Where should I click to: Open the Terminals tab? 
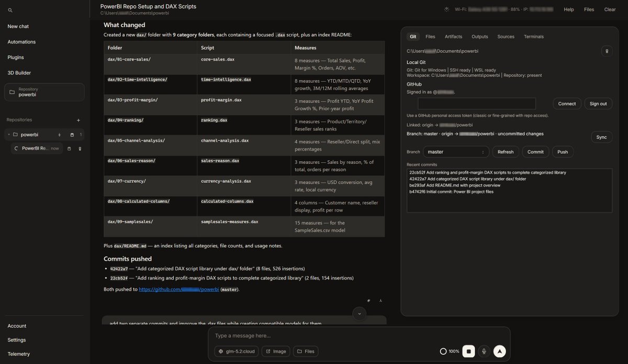[x=533, y=37]
